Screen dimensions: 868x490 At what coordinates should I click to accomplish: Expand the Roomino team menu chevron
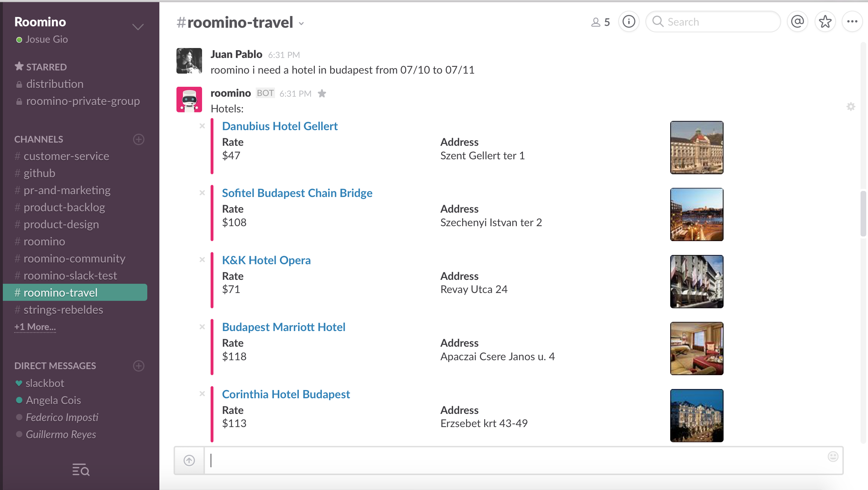pyautogui.click(x=138, y=27)
